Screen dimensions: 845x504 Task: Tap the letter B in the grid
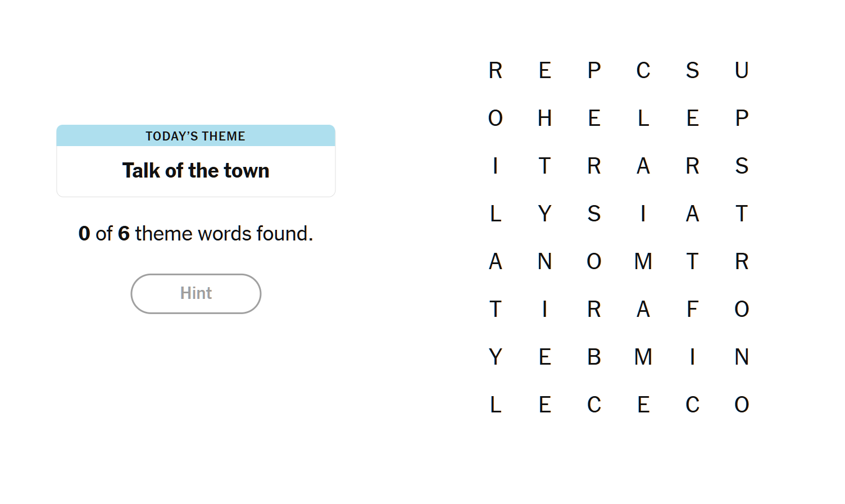click(594, 357)
